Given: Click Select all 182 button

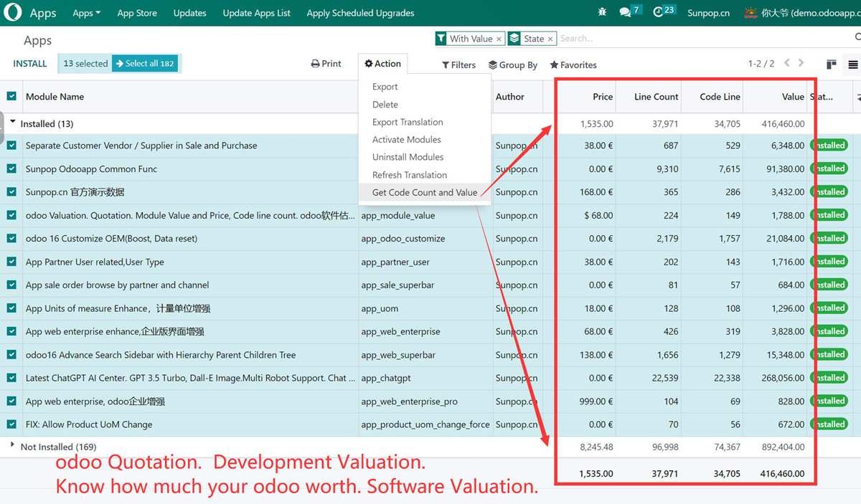Looking at the screenshot, I should pyautogui.click(x=145, y=64).
